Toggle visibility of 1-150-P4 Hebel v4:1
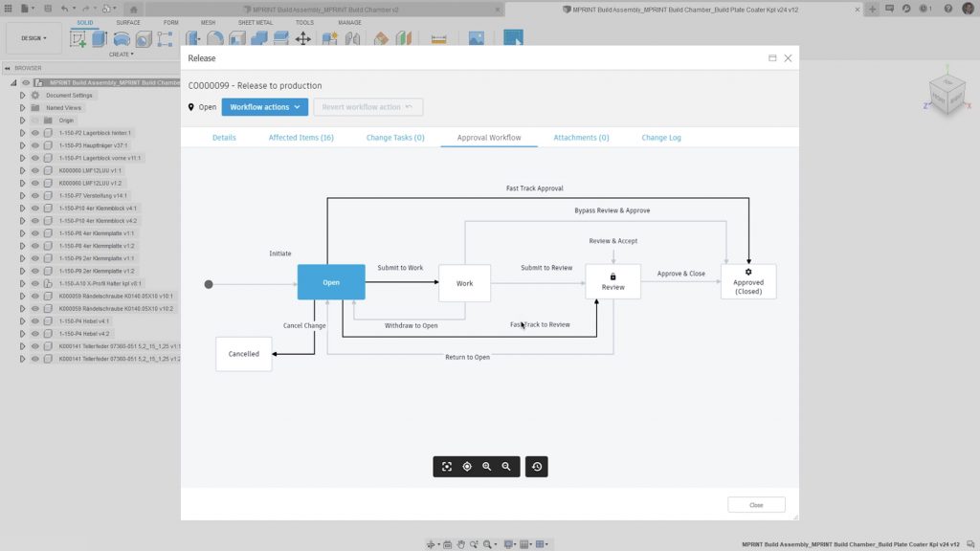This screenshot has width=980, height=551. tap(35, 321)
